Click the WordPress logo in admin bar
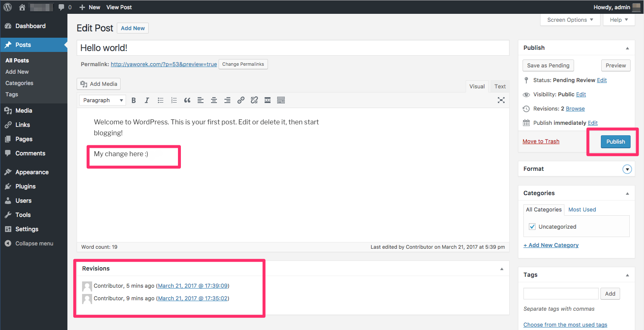The width and height of the screenshot is (644, 330). pos(8,7)
